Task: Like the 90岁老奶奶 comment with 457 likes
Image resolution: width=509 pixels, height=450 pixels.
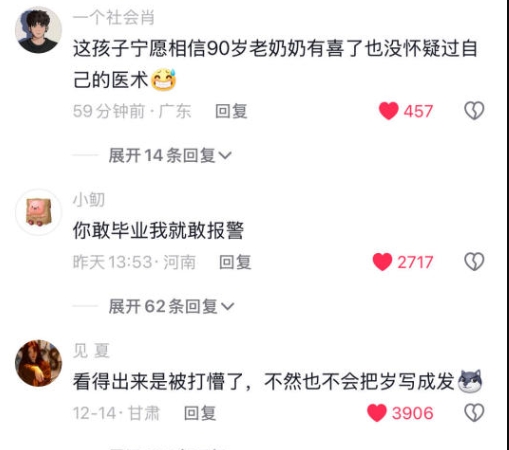Action: (x=389, y=111)
